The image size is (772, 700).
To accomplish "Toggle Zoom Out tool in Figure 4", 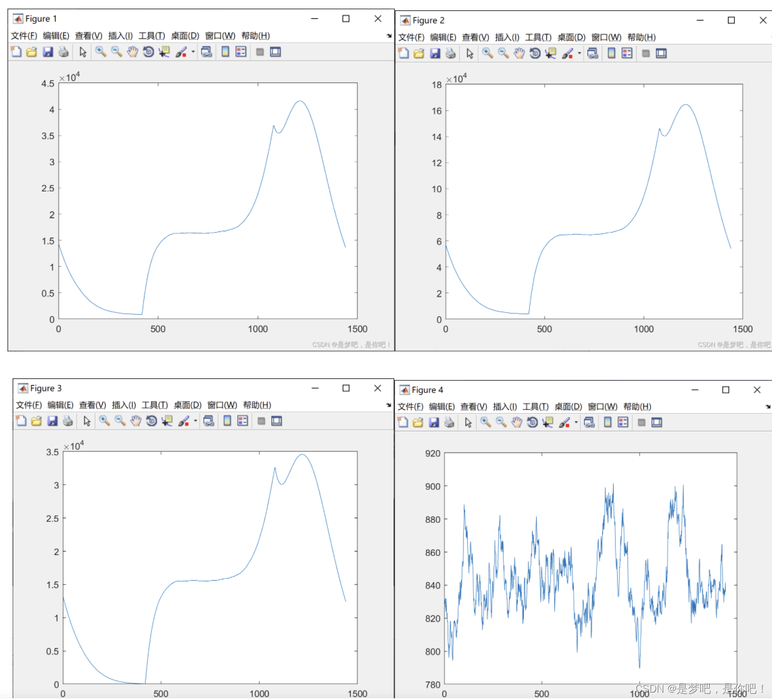I will (x=501, y=423).
